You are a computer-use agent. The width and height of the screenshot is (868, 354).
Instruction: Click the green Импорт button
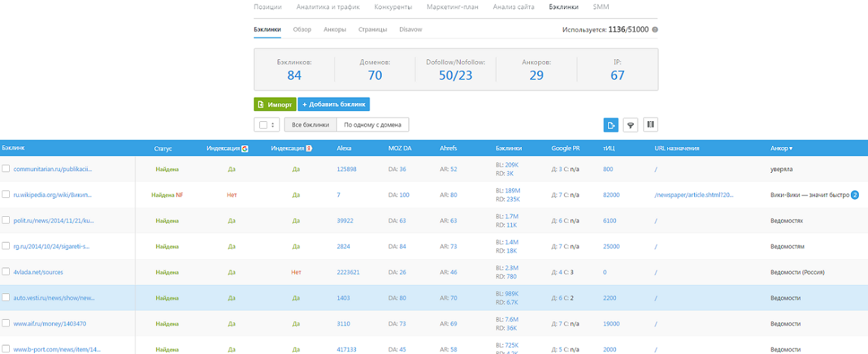click(275, 105)
